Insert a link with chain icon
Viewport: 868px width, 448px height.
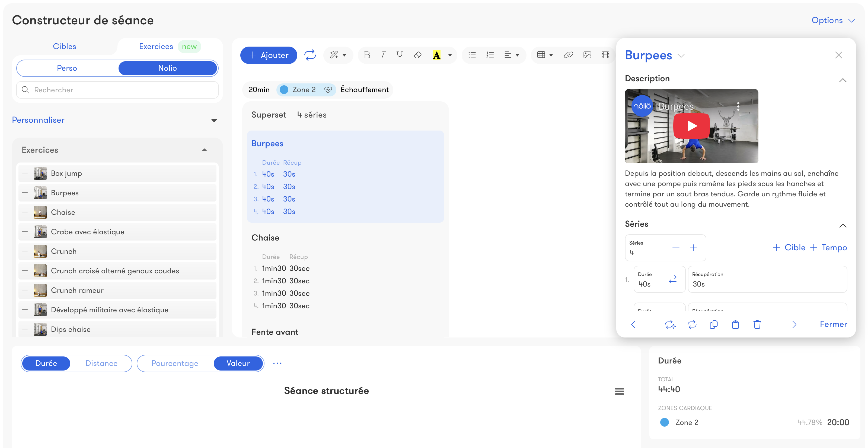568,55
